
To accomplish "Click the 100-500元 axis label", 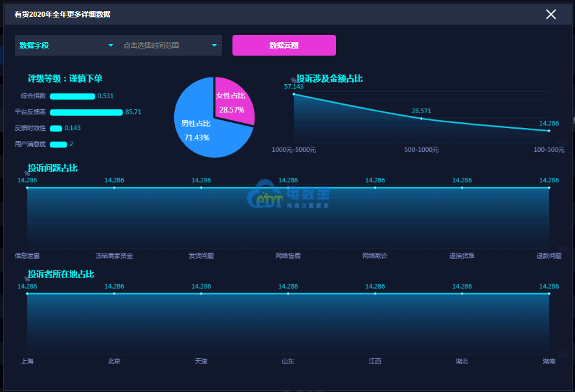I will coord(549,150).
